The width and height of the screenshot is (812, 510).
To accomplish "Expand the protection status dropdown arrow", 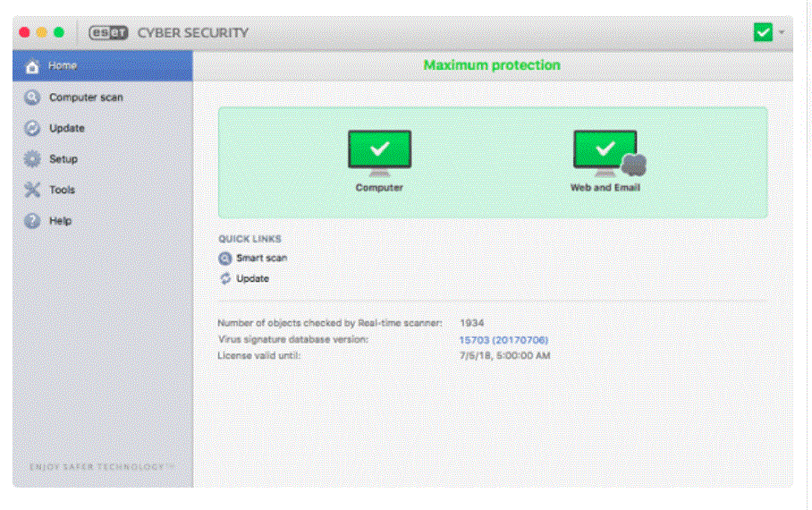I will coord(782,32).
